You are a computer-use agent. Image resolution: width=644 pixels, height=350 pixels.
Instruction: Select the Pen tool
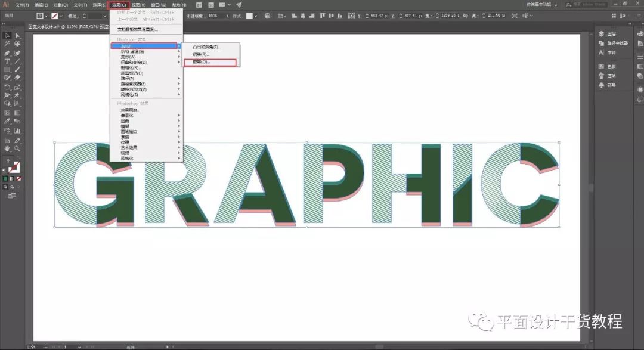7,53
